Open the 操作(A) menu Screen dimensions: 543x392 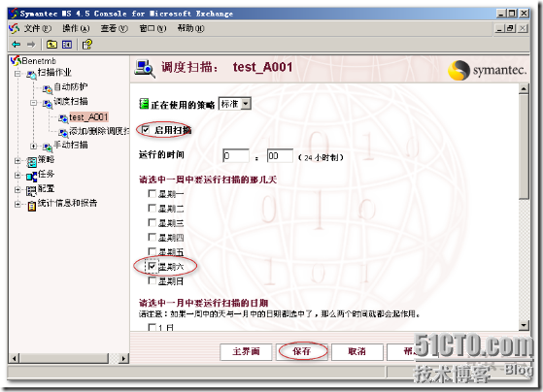pyautogui.click(x=76, y=28)
